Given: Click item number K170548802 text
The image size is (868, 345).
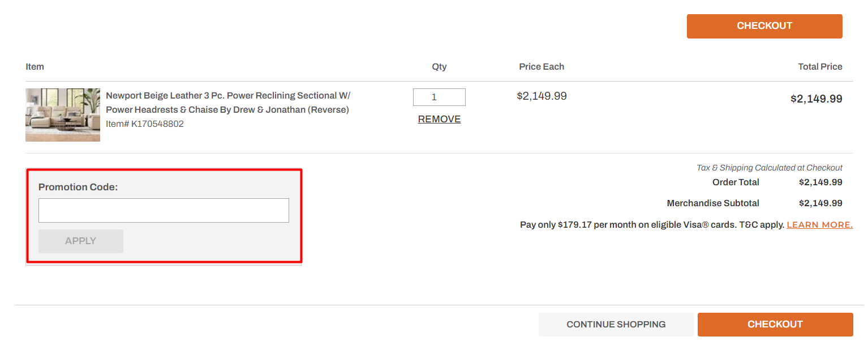Looking at the screenshot, I should [x=145, y=123].
